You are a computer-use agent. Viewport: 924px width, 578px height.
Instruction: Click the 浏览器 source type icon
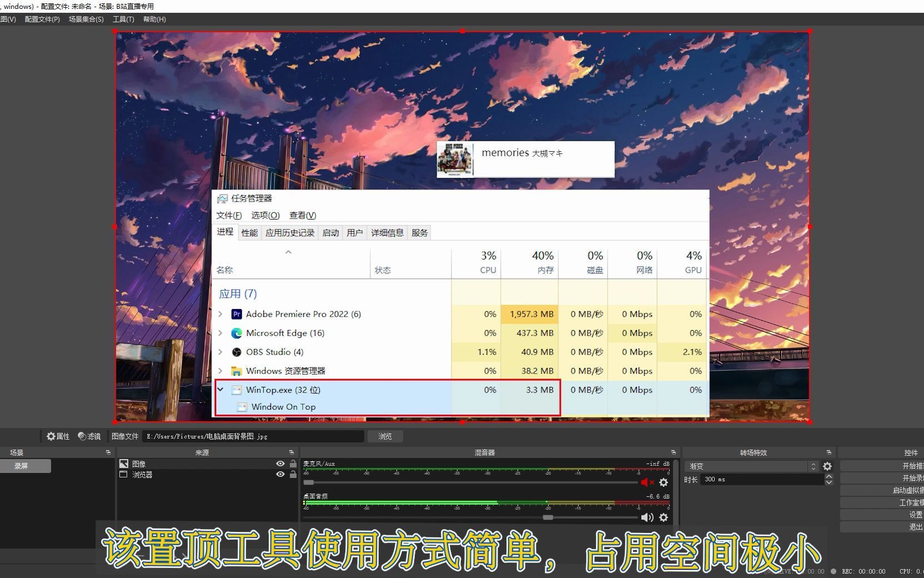(124, 475)
